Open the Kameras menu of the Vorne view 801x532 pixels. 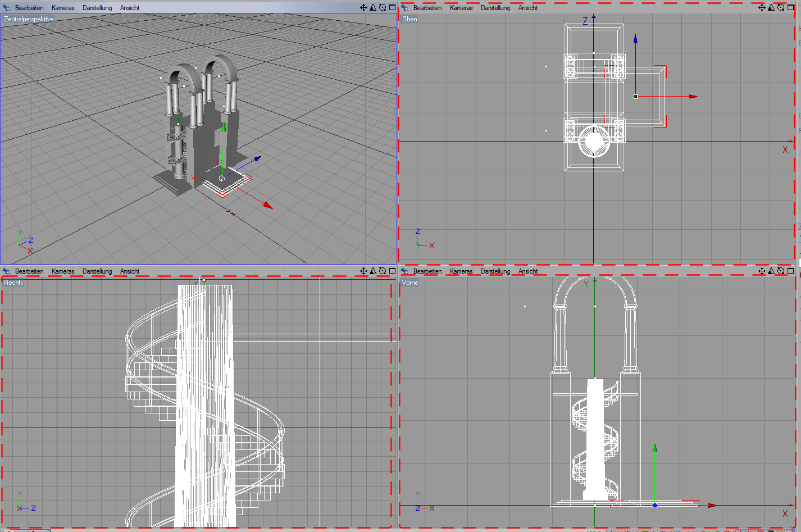(461, 271)
